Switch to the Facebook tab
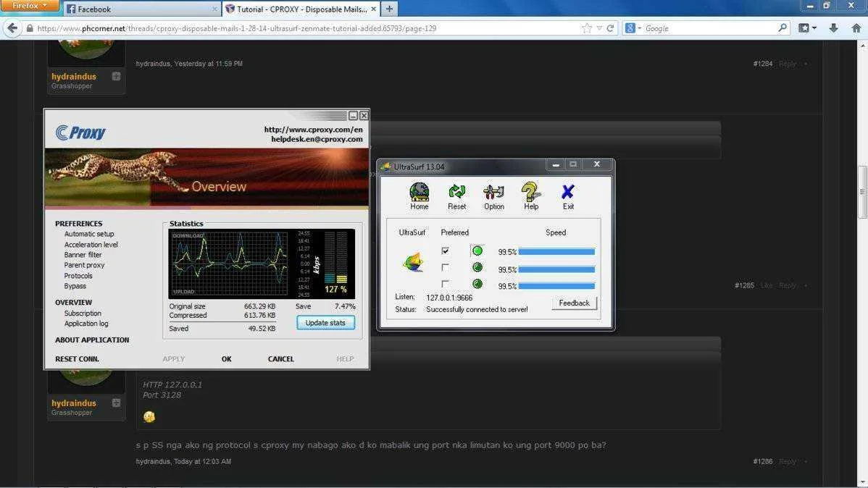The image size is (868, 488). pos(142,9)
